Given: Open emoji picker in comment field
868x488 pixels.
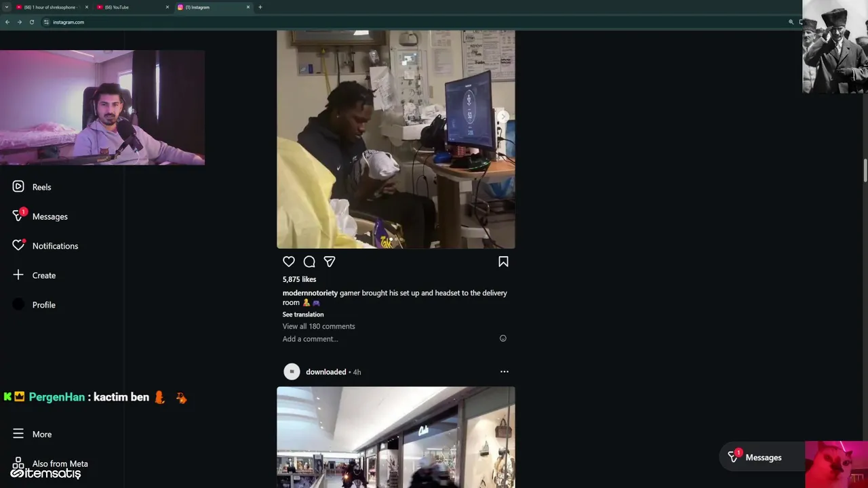Looking at the screenshot, I should click(x=503, y=338).
